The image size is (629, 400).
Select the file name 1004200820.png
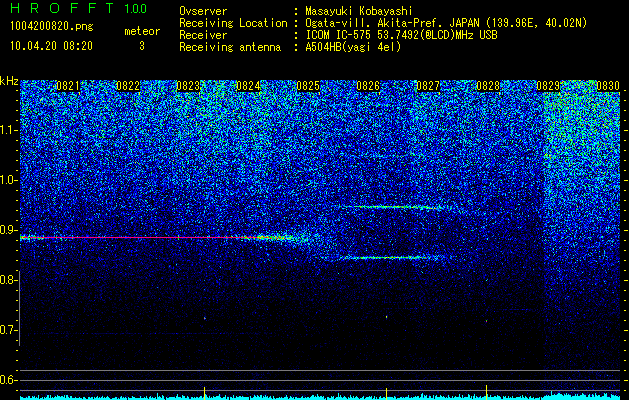[52, 27]
